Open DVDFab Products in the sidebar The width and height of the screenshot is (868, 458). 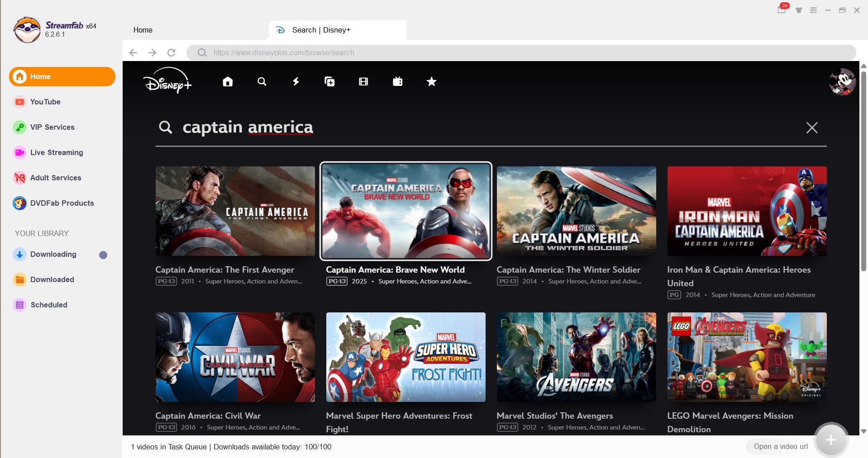[x=62, y=203]
